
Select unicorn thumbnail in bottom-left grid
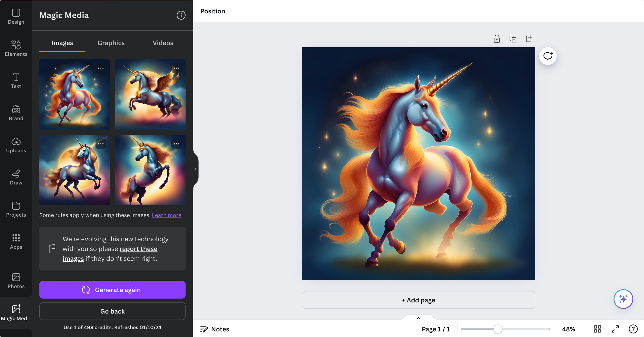[75, 170]
